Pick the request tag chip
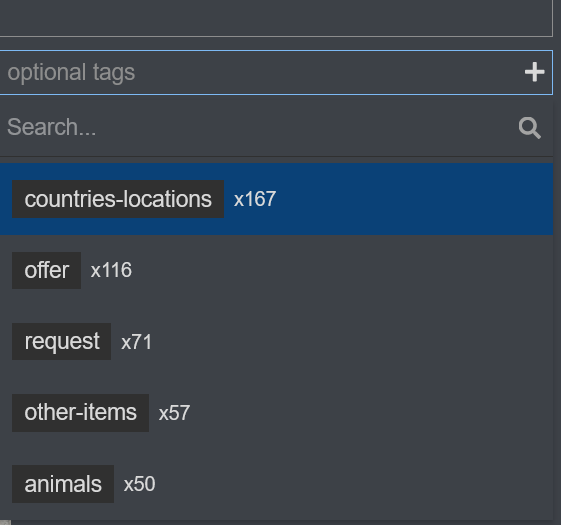The width and height of the screenshot is (561, 525). (x=62, y=341)
